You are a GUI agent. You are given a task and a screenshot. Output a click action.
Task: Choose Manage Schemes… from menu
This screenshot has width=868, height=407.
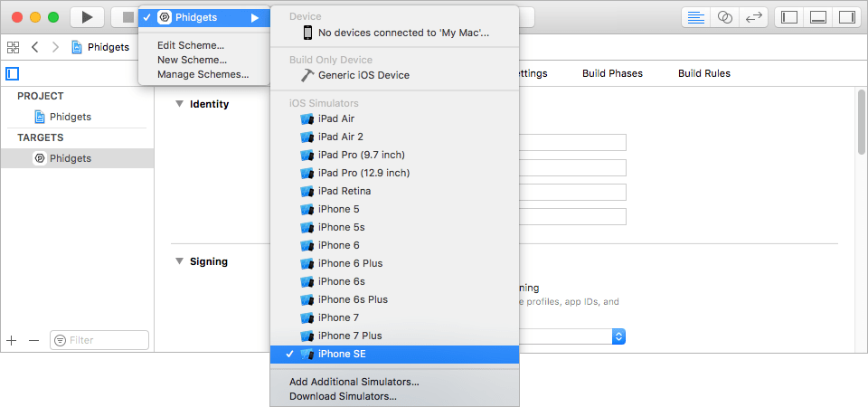click(x=203, y=74)
